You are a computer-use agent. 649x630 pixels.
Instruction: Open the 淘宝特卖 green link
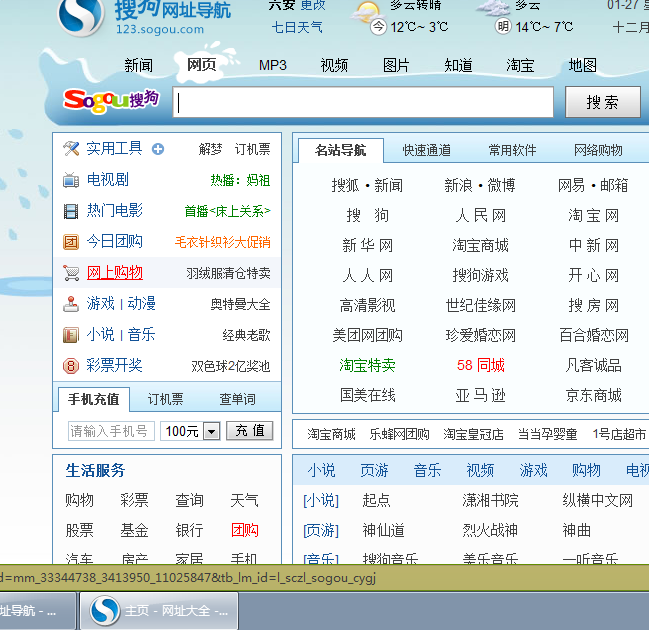(x=367, y=365)
